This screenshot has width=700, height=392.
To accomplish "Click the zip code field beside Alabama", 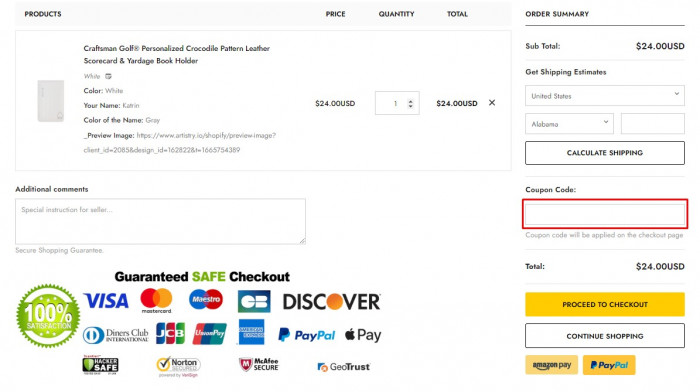I will point(652,124).
